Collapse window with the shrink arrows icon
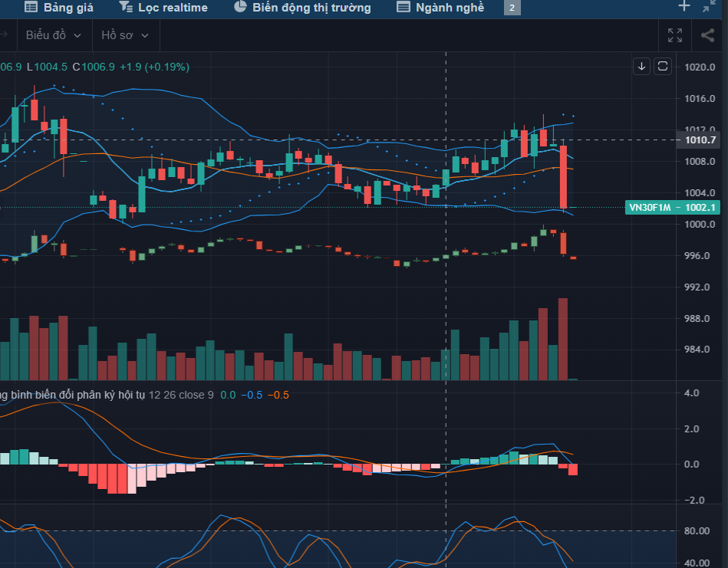The image size is (728, 568). pos(709,6)
